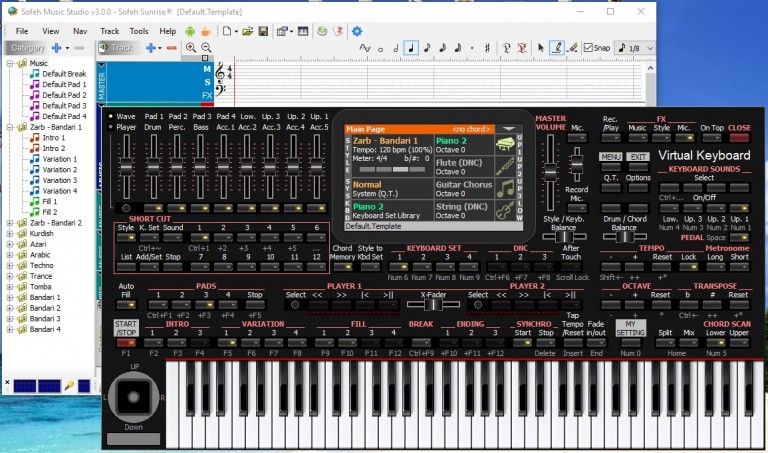Open the Tools menu

point(139,31)
